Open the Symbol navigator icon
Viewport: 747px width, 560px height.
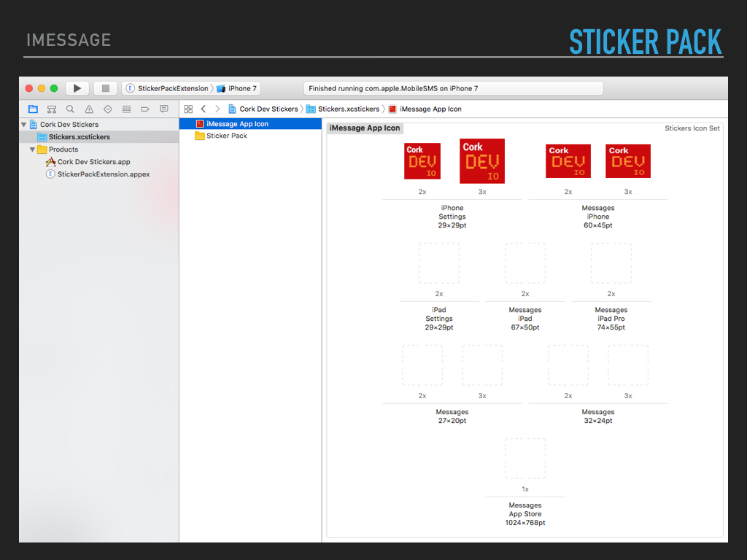pos(52,109)
